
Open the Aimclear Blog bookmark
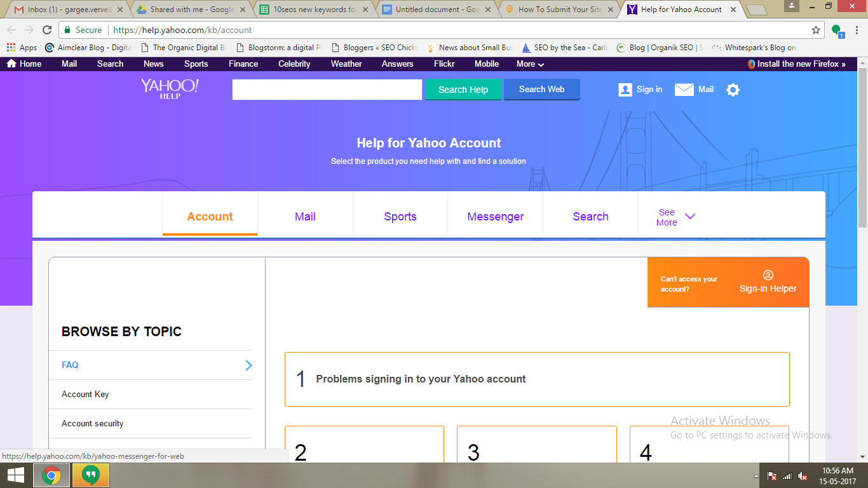click(88, 48)
